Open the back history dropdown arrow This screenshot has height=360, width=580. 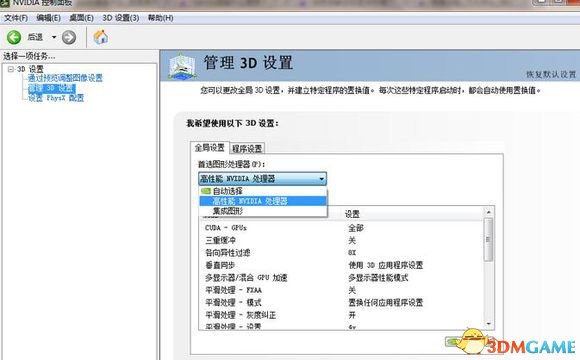tap(54, 37)
